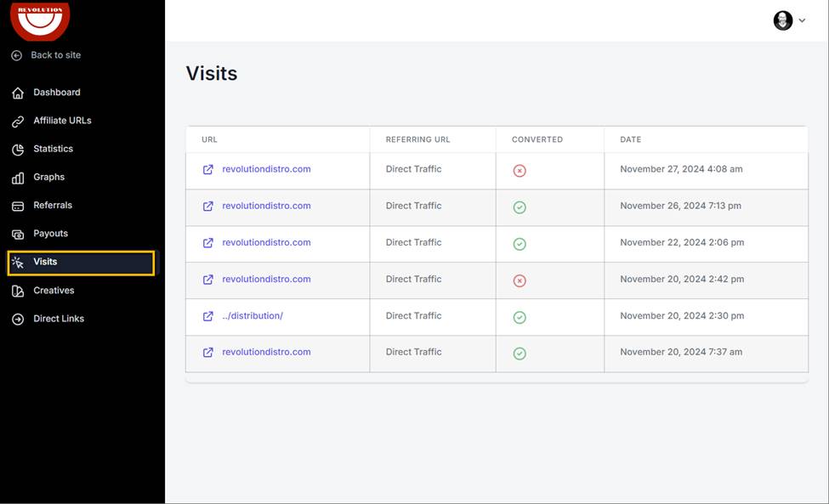Click the Revolution logo
The height and width of the screenshot is (504, 829).
tap(40, 20)
